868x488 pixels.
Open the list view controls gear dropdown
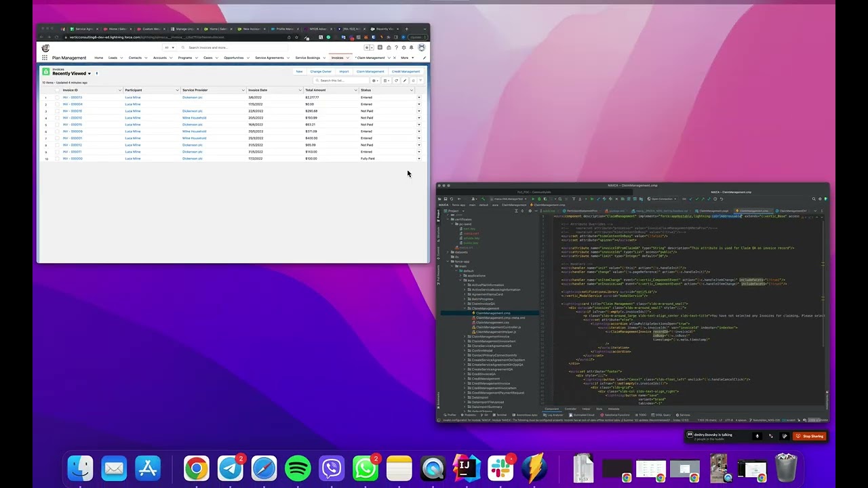pyautogui.click(x=375, y=81)
